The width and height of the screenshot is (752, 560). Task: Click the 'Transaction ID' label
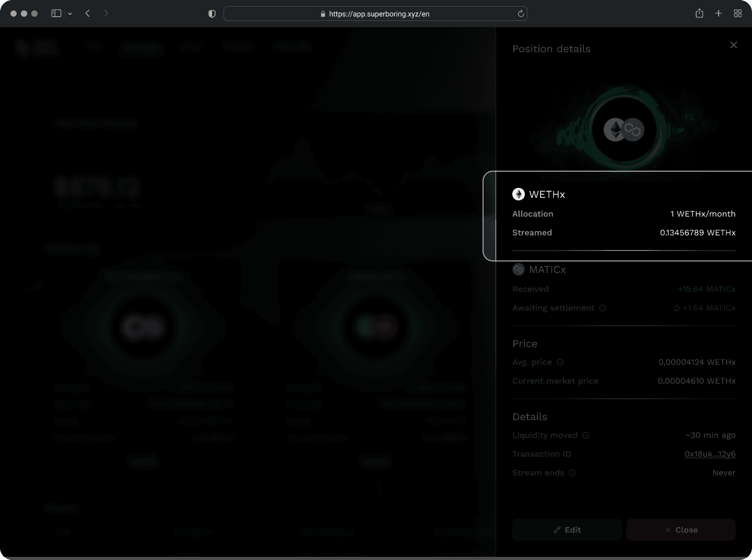tap(542, 454)
